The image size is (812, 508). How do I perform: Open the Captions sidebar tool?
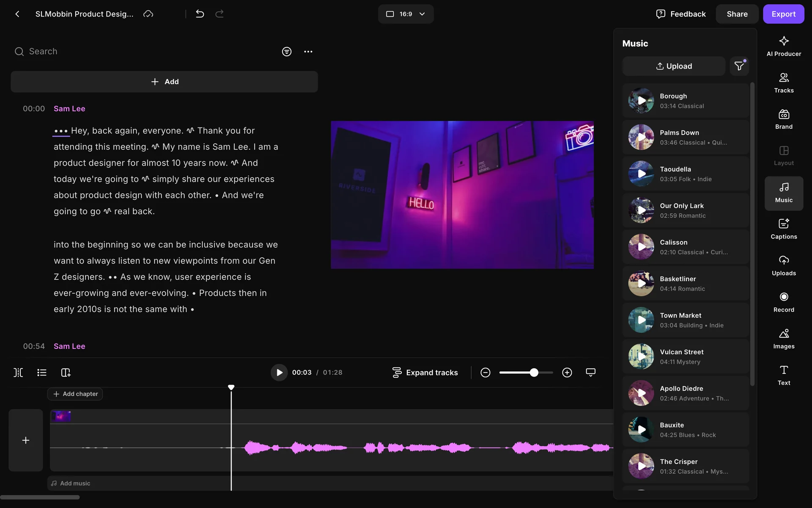(784, 229)
